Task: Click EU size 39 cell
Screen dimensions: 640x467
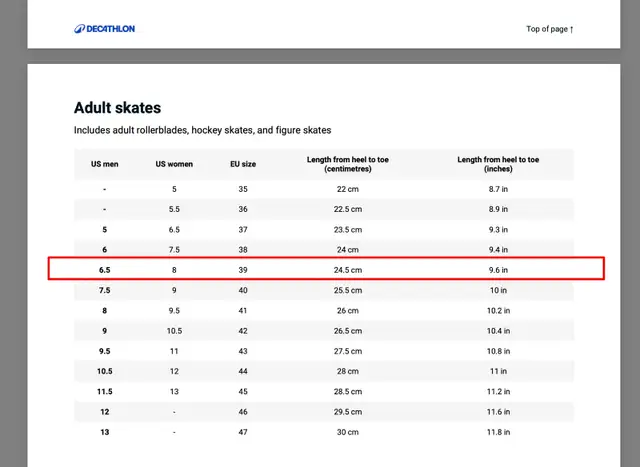Action: coord(243,270)
